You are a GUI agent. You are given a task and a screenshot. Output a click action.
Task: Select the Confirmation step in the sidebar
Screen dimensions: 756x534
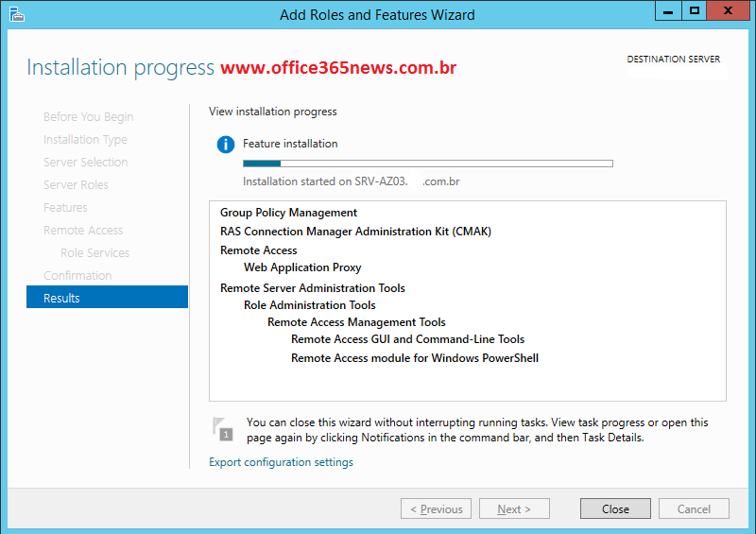[x=77, y=275]
